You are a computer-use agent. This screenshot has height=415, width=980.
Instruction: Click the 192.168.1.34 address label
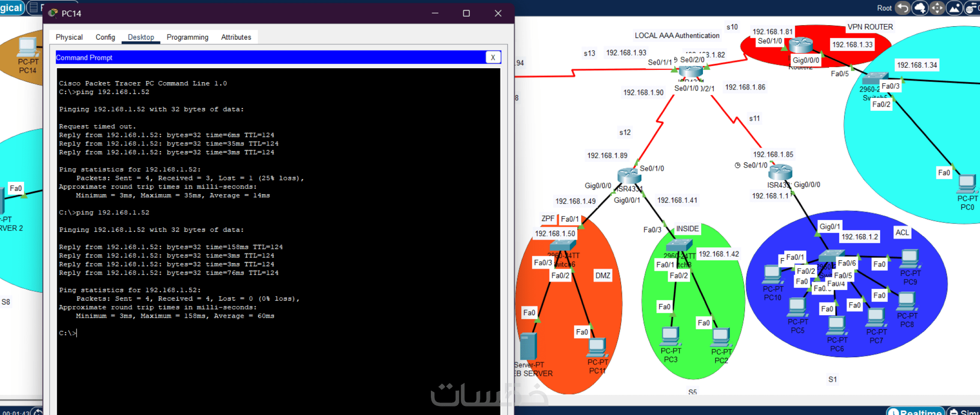pyautogui.click(x=917, y=65)
